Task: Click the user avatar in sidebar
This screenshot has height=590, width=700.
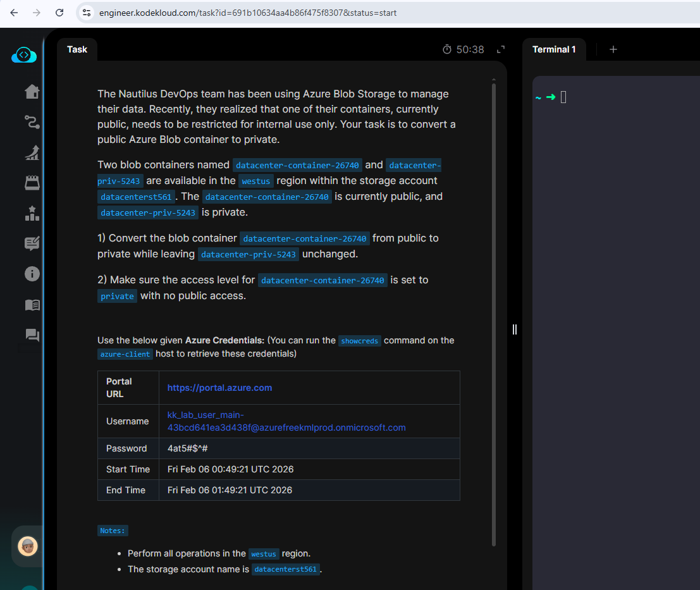Action: point(28,546)
